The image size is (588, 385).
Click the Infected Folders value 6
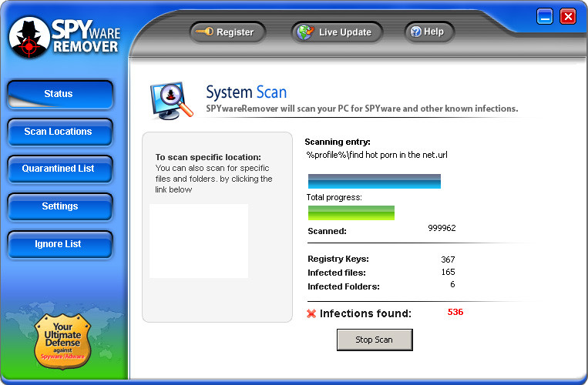[x=452, y=284]
